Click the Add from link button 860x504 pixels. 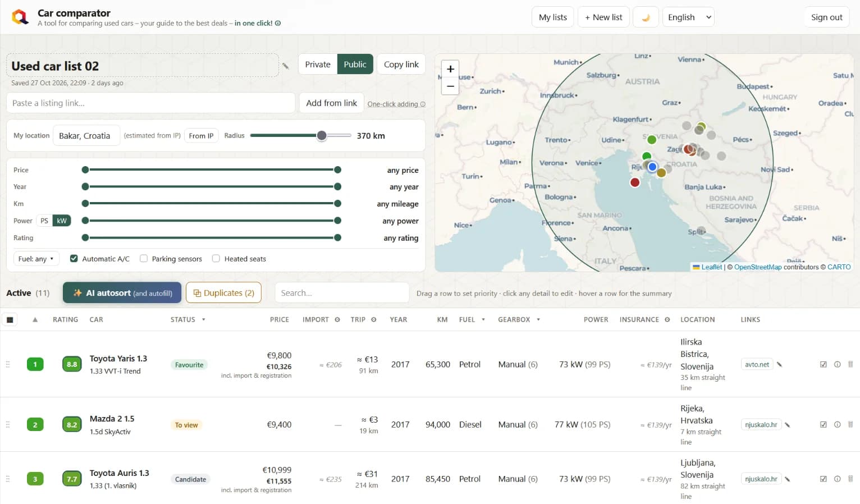click(x=332, y=103)
